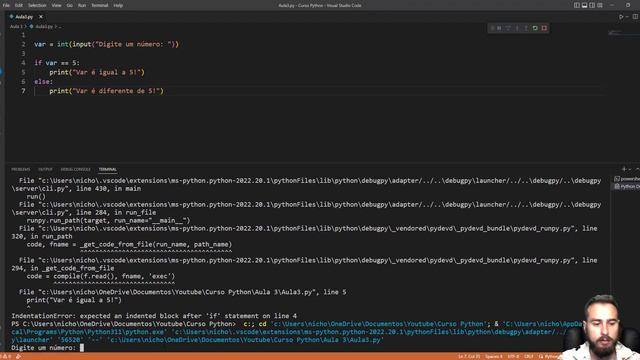Click the terminal input after 'Digite um número:'
The width and height of the screenshot is (640, 360).
[x=82, y=348]
